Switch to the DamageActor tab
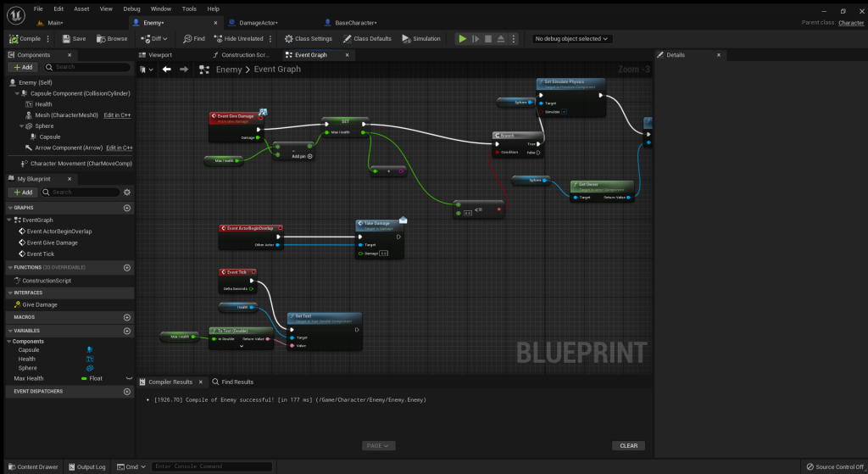 point(258,23)
